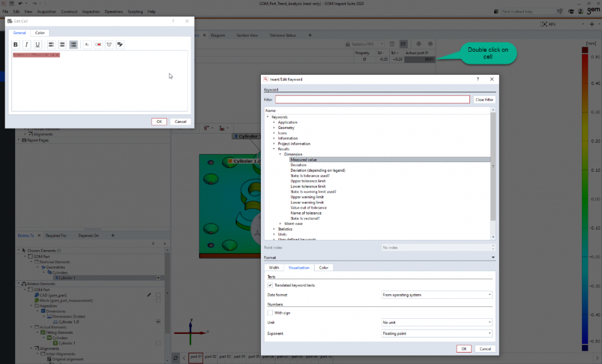Click the deviation color legend bar
Viewport: 602px width, 364px height.
click(585, 199)
